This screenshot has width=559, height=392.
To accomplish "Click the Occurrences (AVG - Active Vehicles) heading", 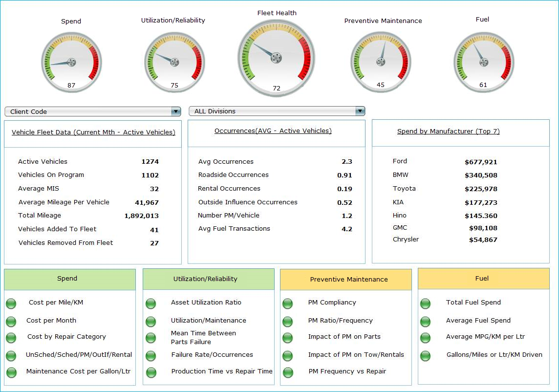I will click(273, 131).
